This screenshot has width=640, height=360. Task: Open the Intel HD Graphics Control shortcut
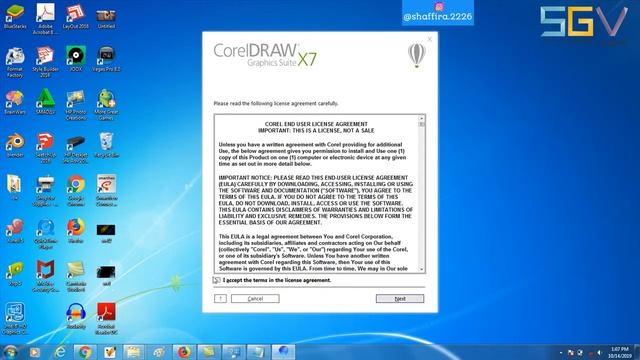(x=15, y=319)
